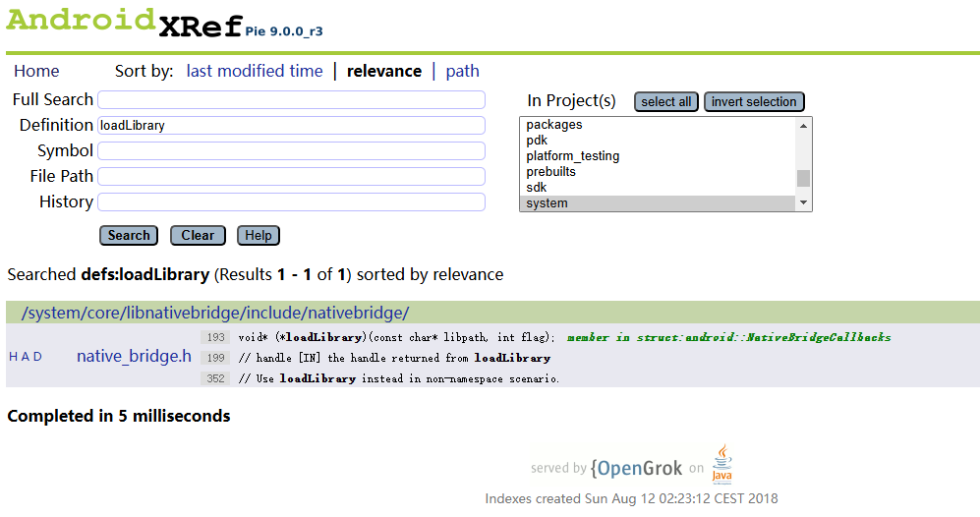Jump to line 352 in native_bridge.h
Image resolution: width=980 pixels, height=517 pixels.
[215, 378]
